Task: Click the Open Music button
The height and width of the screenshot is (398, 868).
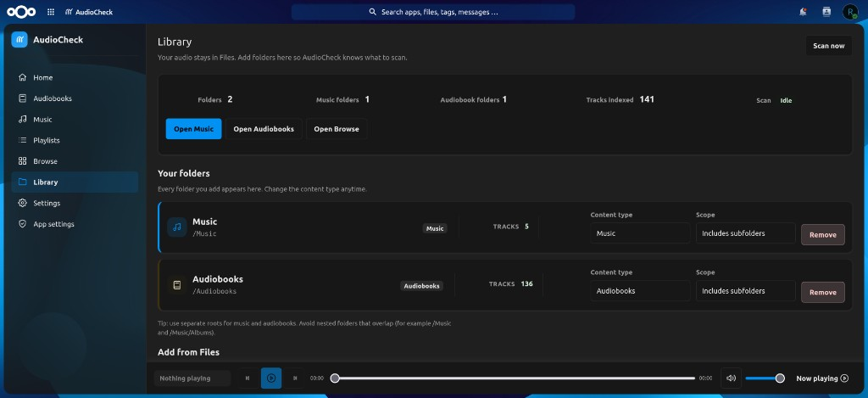Action: click(194, 129)
